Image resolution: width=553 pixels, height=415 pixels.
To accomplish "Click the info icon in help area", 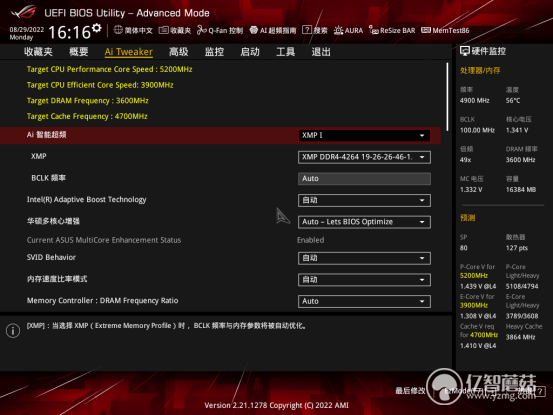I will 13,331.
